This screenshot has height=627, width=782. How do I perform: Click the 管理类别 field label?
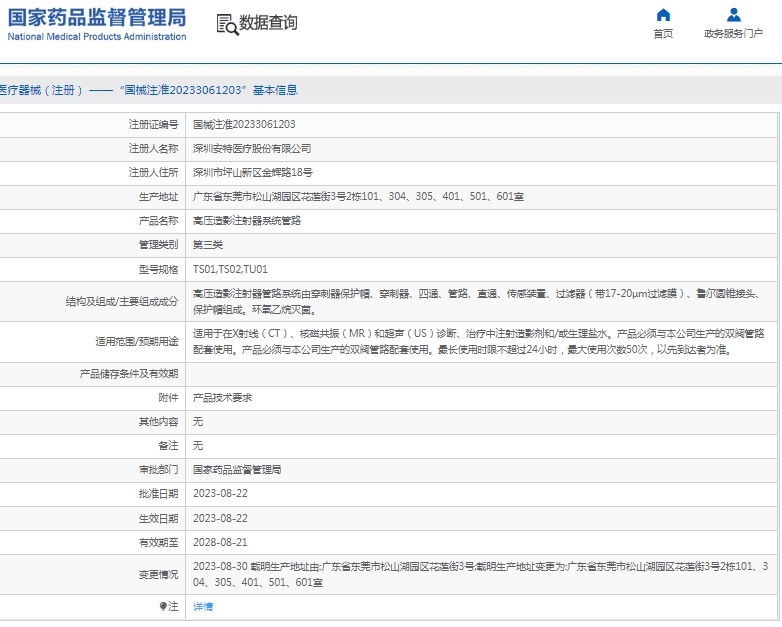158,244
